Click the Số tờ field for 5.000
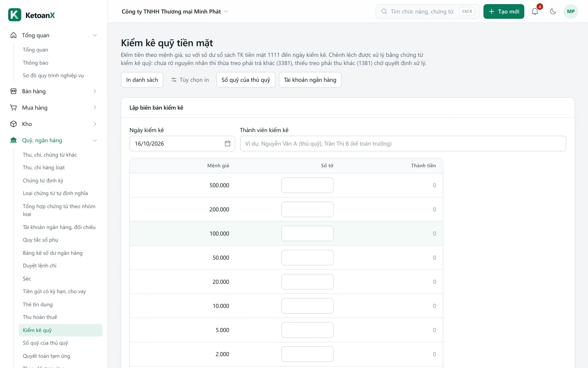Viewport: 588px width, 368px height. (x=307, y=330)
